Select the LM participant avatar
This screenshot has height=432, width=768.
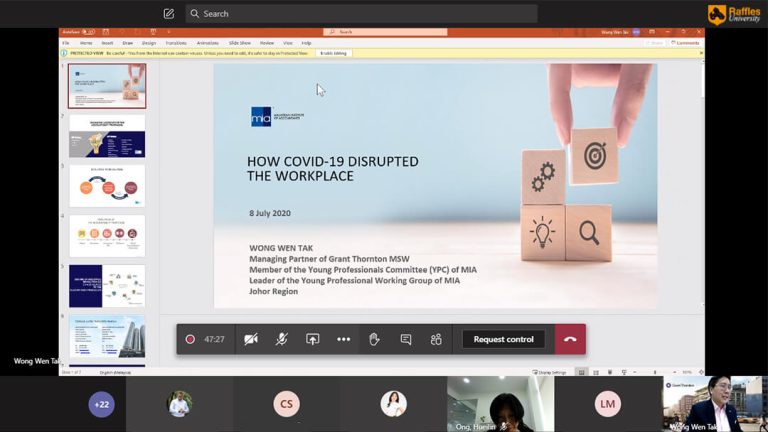(607, 403)
